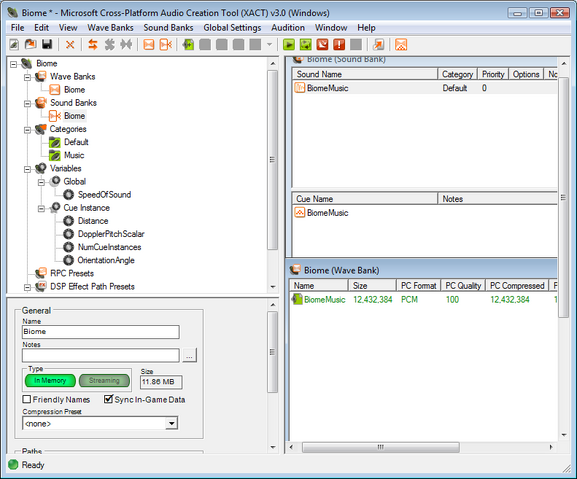Set wave bank type to Streaming
Image resolution: width=577 pixels, height=479 pixels.
tap(104, 380)
